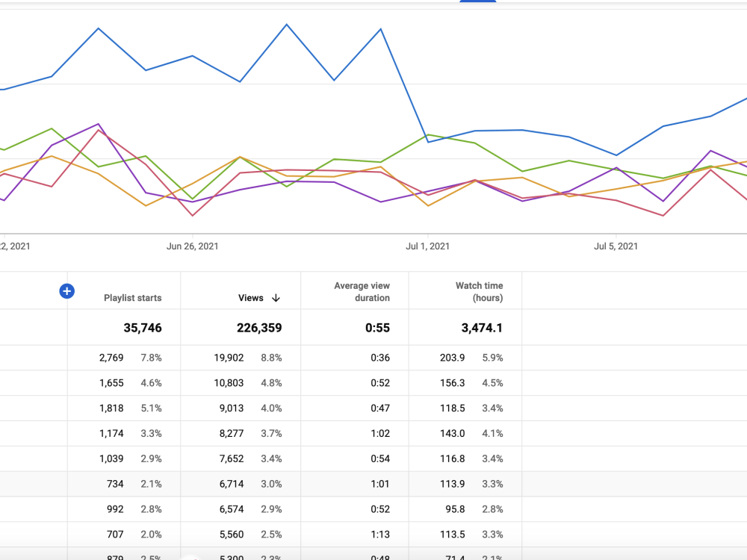
Task: Sort by Playlist starts column header
Action: 132,298
